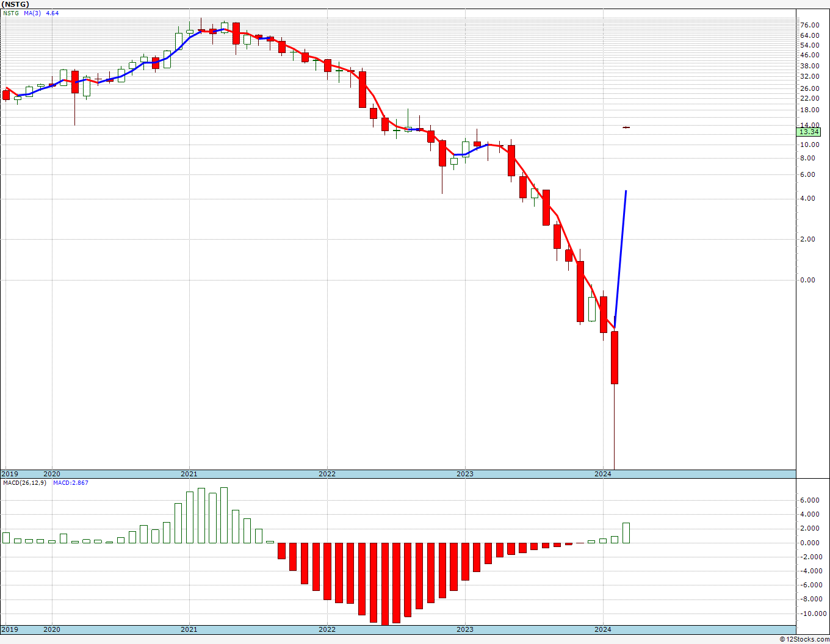Select the 76.00 price axis label

(x=809, y=25)
